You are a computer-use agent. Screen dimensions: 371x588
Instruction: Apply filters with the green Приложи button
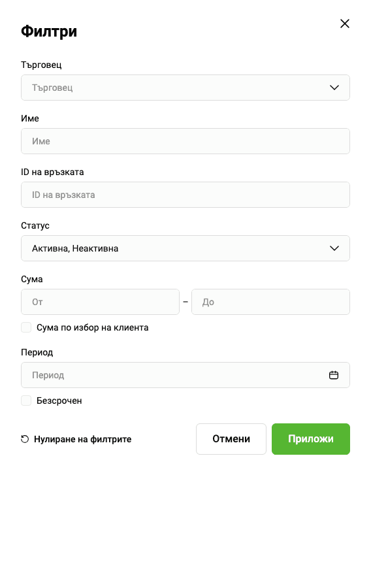pyautogui.click(x=311, y=439)
